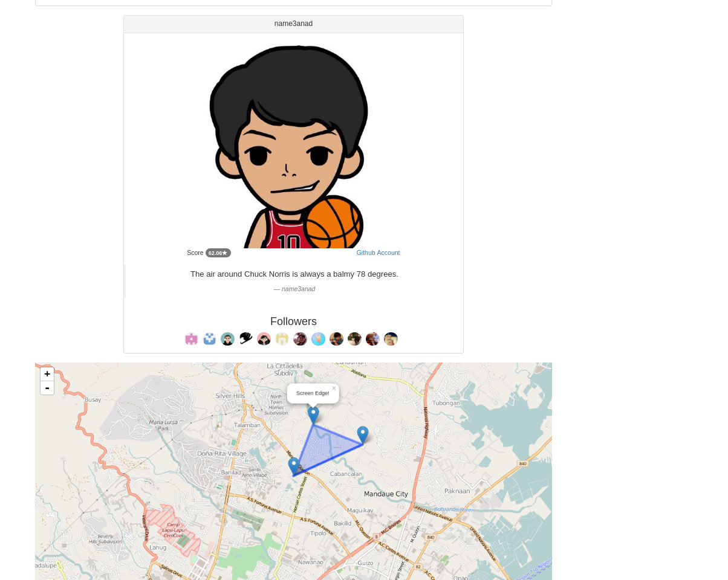Image resolution: width=728 pixels, height=580 pixels.
Task: Click the last follower avatar in row
Action: click(x=391, y=339)
